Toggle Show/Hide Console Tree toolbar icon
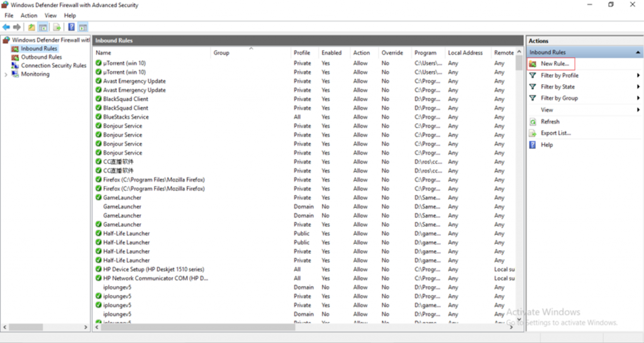The width and height of the screenshot is (644, 343). 42,28
